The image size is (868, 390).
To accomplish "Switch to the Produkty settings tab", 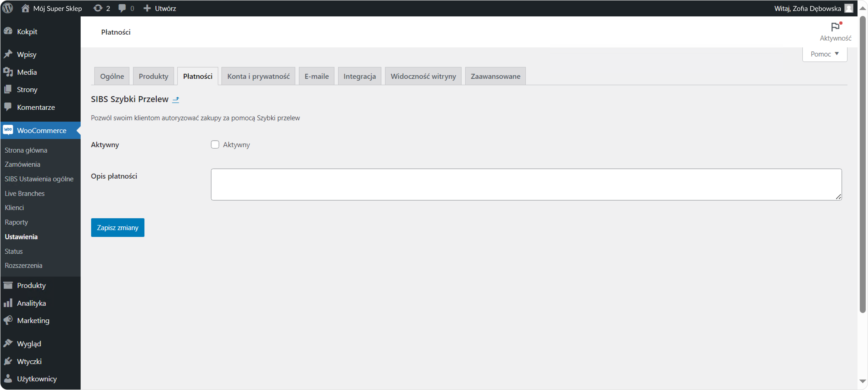I will click(153, 76).
